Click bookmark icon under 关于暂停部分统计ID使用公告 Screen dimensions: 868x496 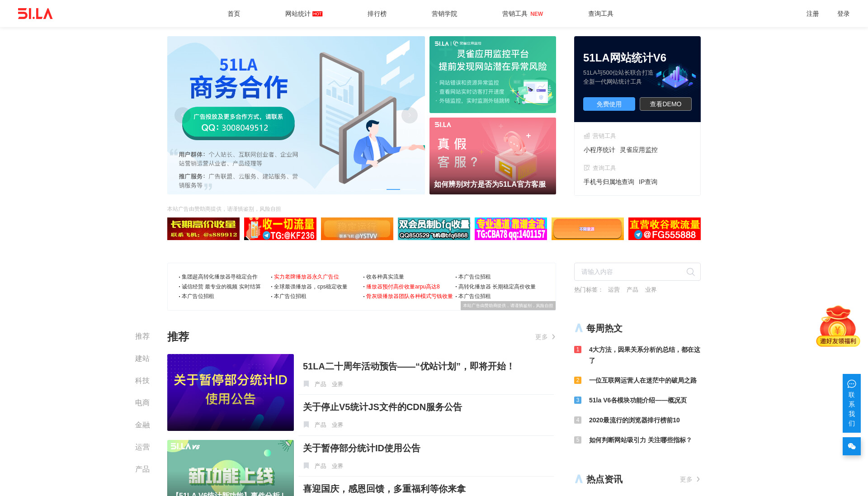coord(307,466)
